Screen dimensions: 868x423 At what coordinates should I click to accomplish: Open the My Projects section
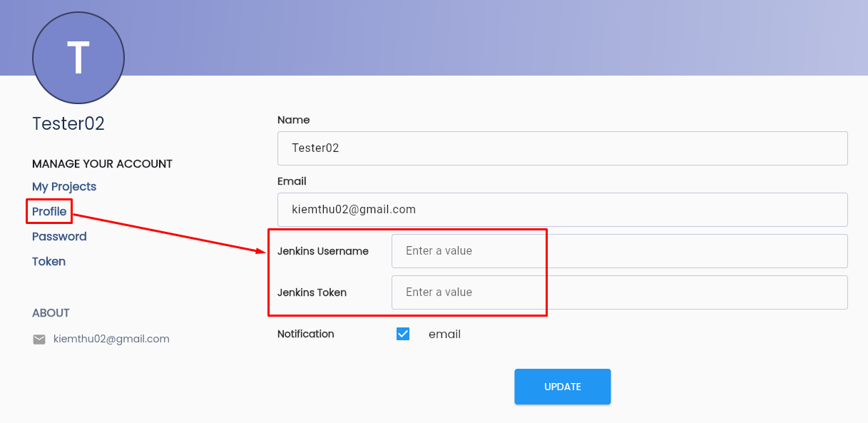[64, 187]
